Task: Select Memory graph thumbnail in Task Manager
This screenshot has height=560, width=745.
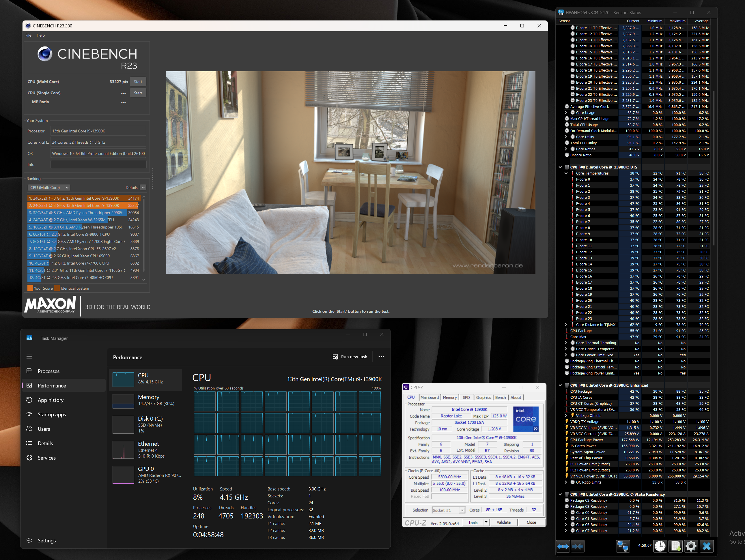Action: coord(123,401)
